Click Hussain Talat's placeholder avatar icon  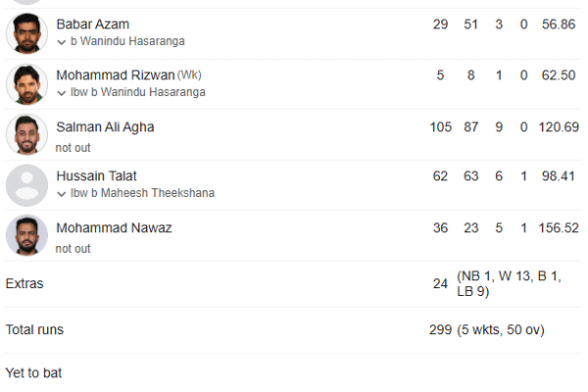tap(26, 185)
